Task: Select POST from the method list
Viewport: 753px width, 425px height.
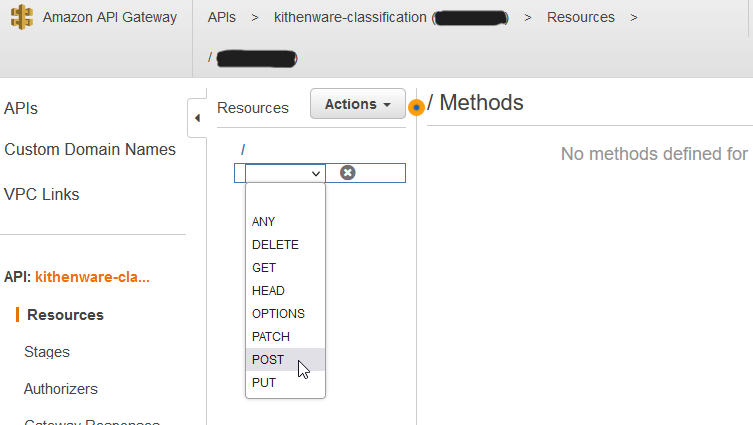Action: click(285, 360)
